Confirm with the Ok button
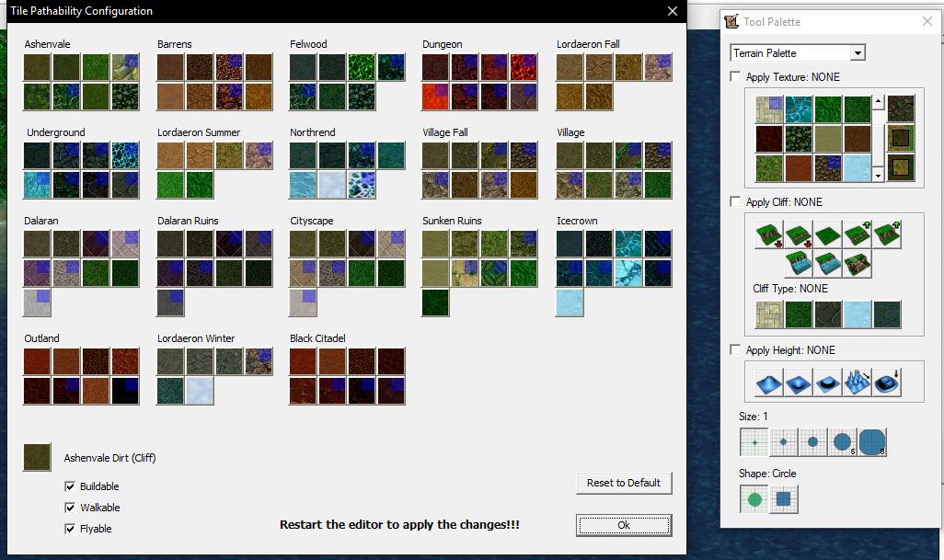944x560 pixels. tap(624, 525)
